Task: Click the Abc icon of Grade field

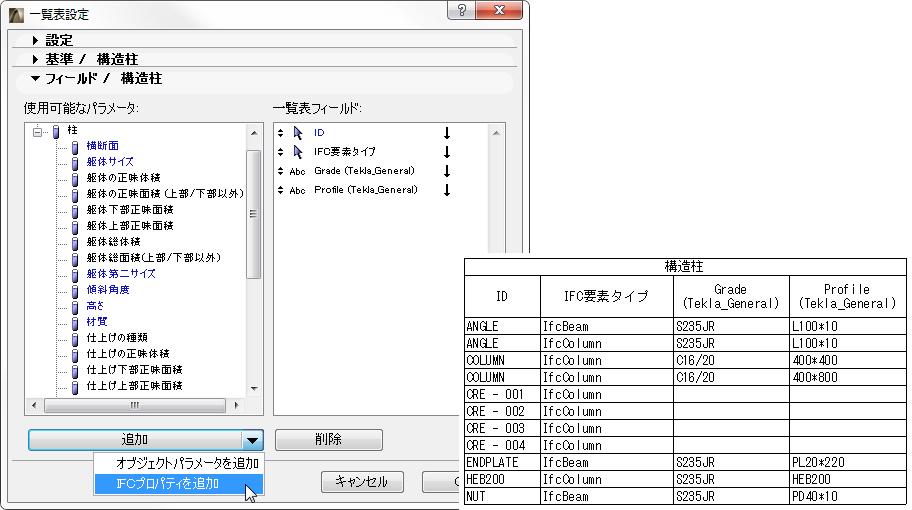Action: [x=297, y=172]
